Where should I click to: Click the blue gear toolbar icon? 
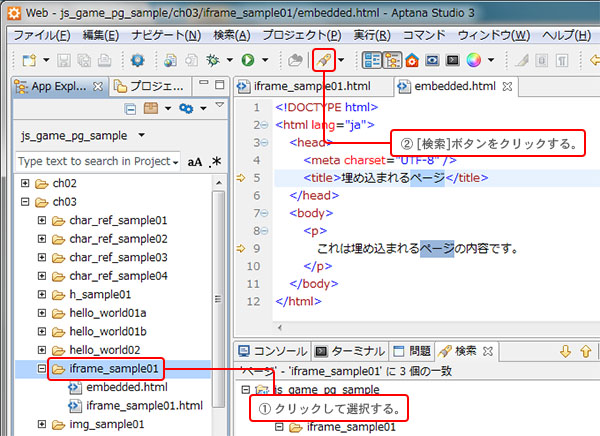pyautogui.click(x=137, y=60)
